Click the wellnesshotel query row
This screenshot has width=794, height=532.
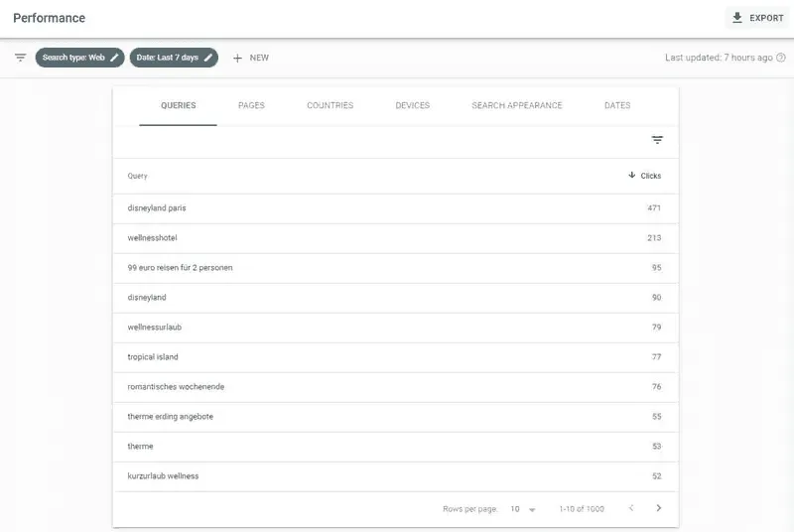point(152,238)
